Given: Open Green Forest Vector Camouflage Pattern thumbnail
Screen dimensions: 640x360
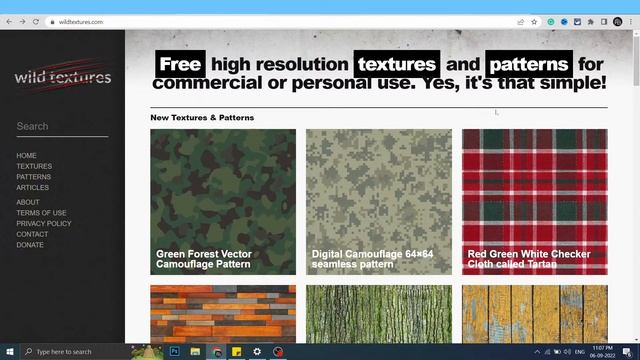Looking at the screenshot, I should tap(223, 202).
